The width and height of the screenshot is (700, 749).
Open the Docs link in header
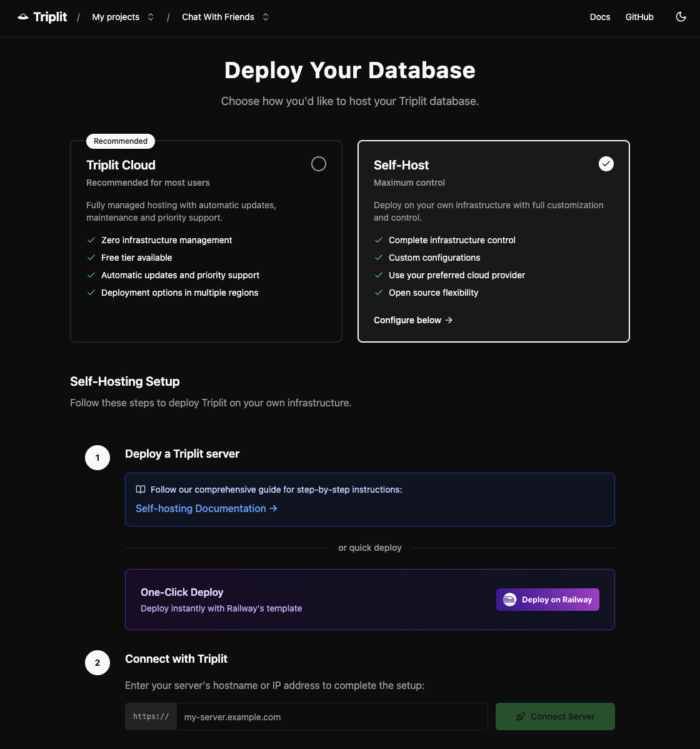click(600, 17)
